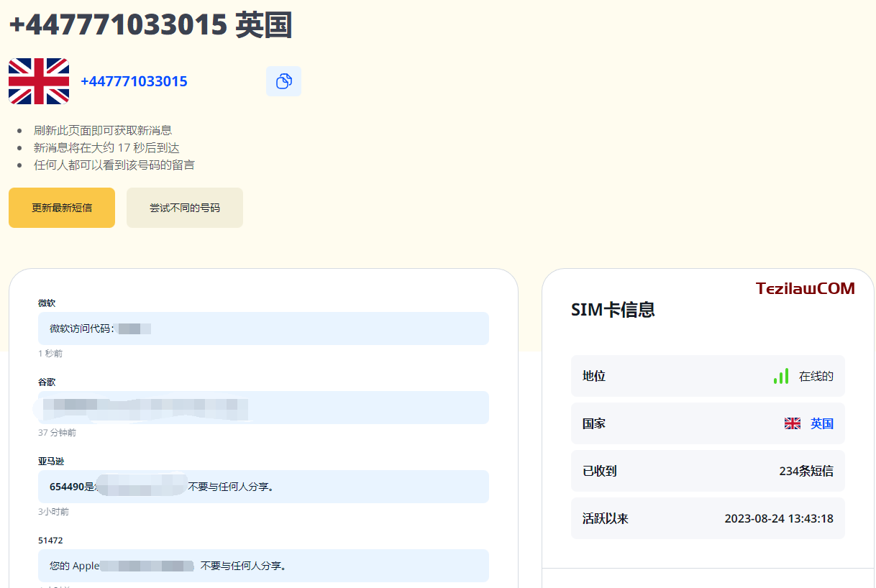Screen dimensions: 876x588
Task: Click the 国家 row label
Action: (x=594, y=423)
